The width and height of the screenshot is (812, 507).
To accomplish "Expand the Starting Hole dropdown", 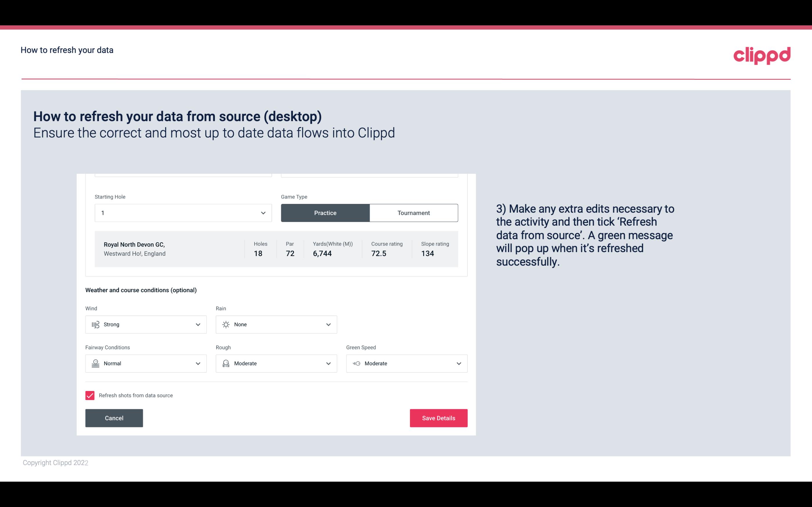I will pyautogui.click(x=262, y=213).
